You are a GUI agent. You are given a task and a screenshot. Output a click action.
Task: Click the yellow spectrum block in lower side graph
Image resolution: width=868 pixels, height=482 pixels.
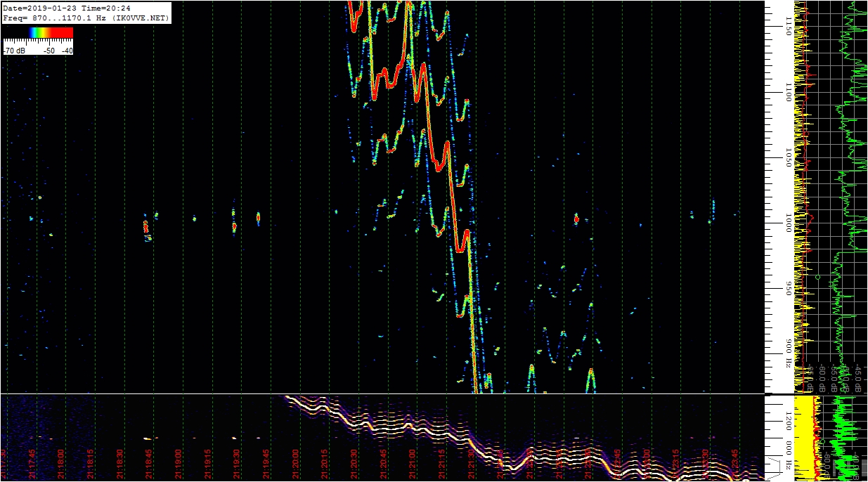point(803,437)
